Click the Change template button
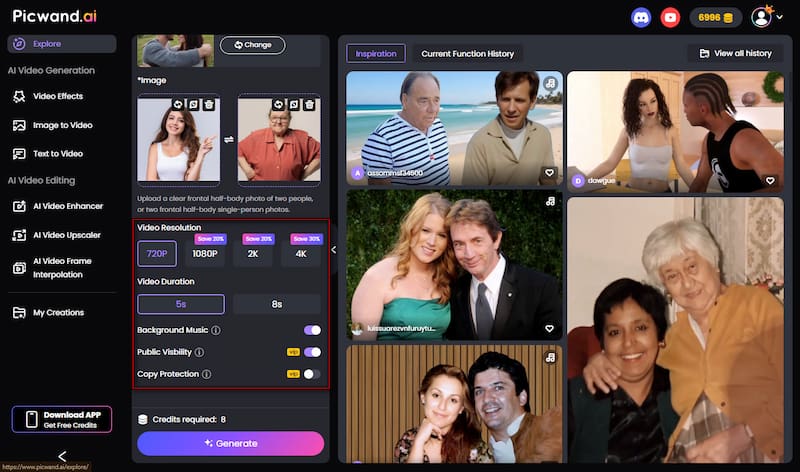Screen dimensions: 800x472 tap(253, 45)
